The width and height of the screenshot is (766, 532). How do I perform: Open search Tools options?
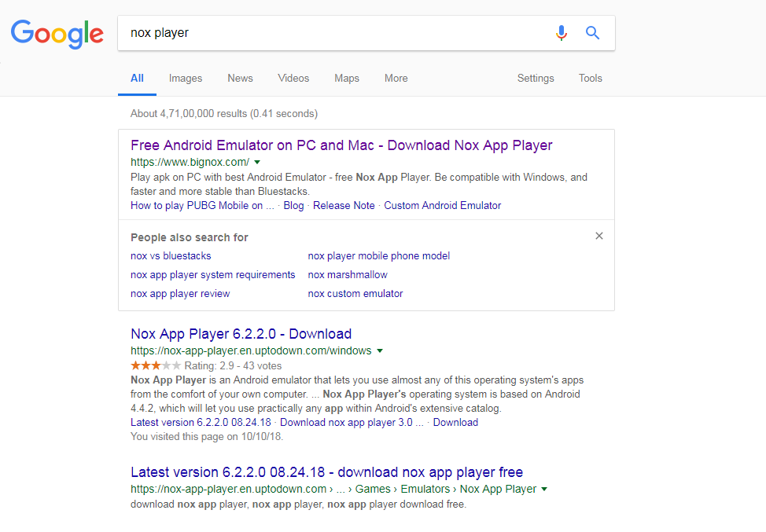pos(590,78)
